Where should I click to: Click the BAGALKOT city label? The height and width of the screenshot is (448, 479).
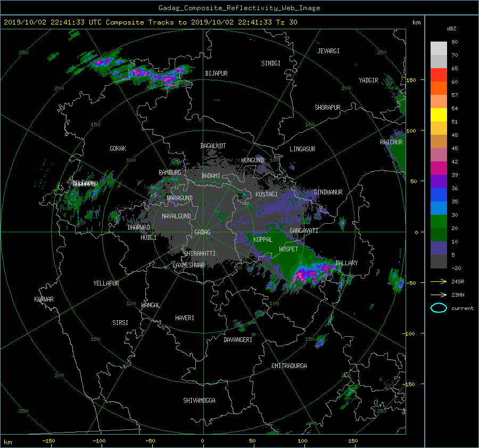pos(213,146)
